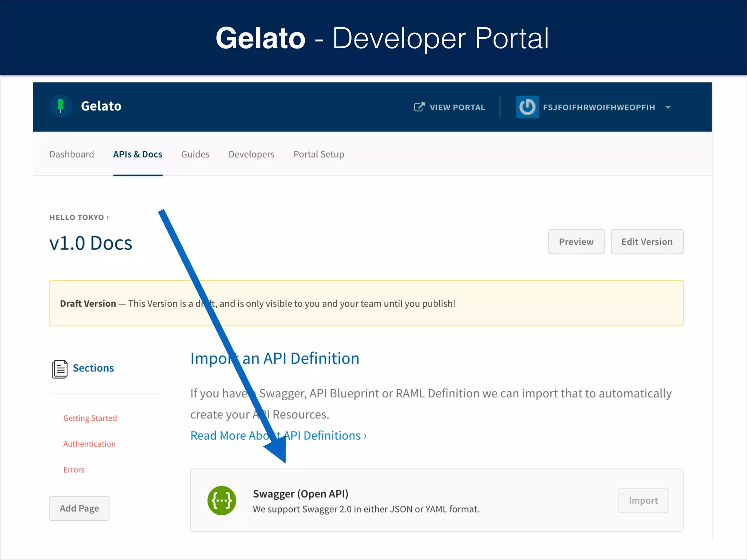The height and width of the screenshot is (560, 747).
Task: Go to Hello Tokyo breadcrumb
Action: [77, 217]
